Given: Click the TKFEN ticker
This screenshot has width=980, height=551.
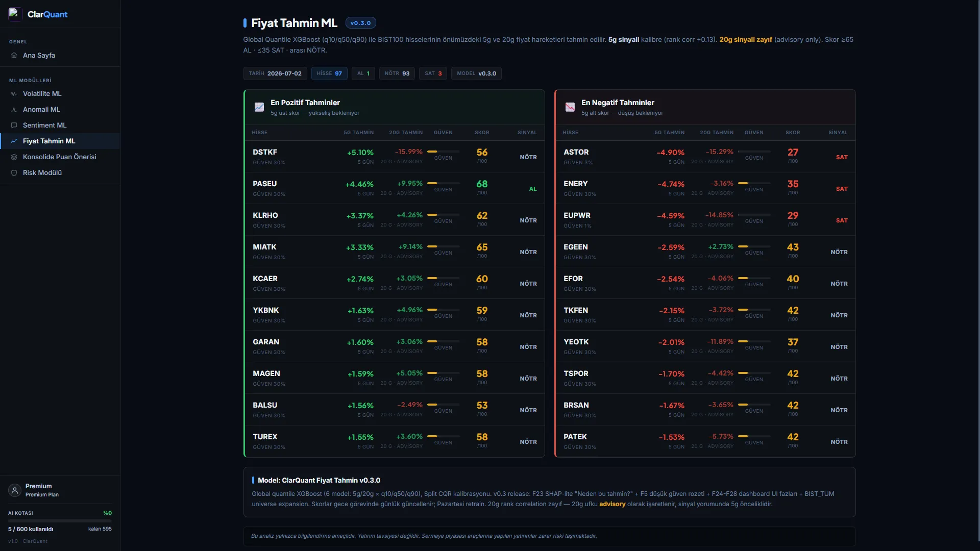Looking at the screenshot, I should click(576, 310).
